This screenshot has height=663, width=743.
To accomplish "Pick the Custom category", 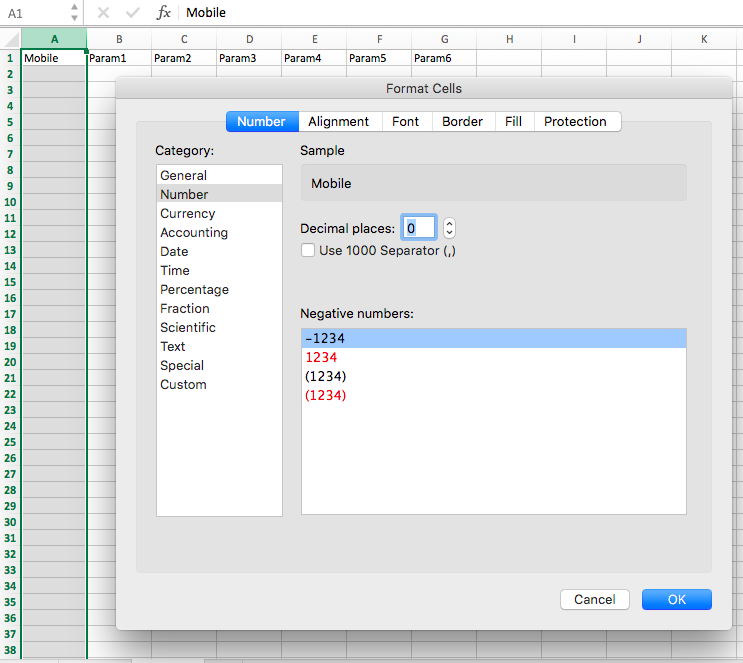I will [183, 384].
